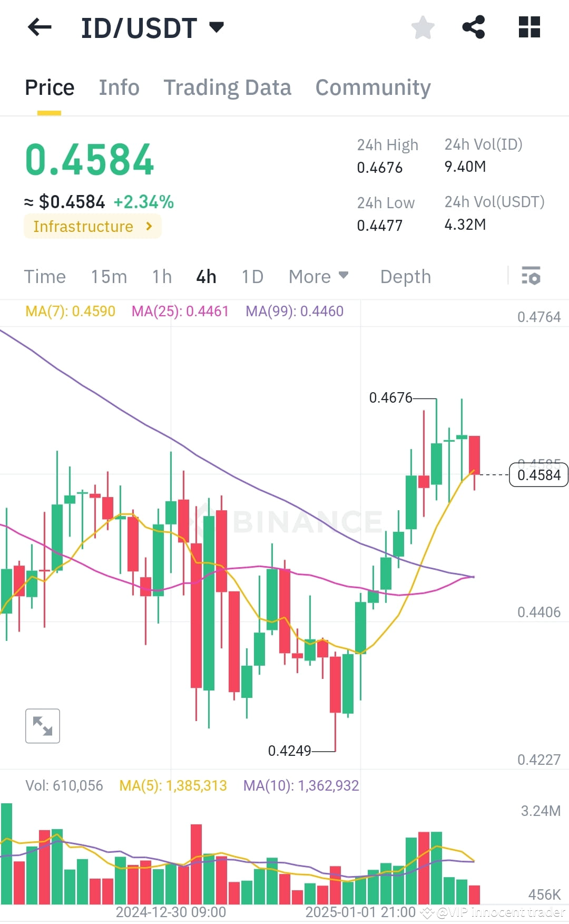
Task: Tap the current price label 0.4584
Action: (537, 475)
